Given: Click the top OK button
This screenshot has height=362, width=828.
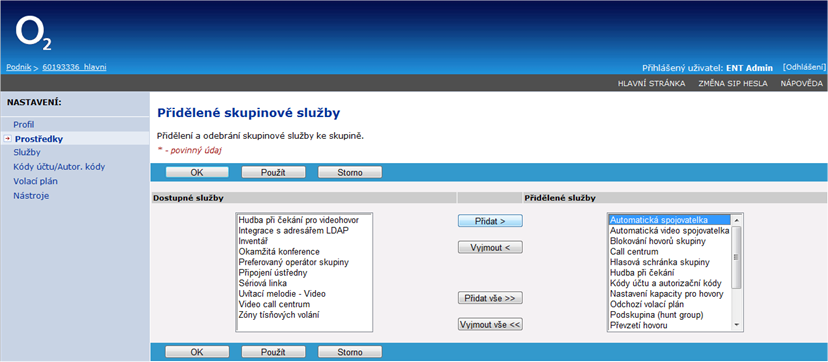Looking at the screenshot, I should pyautogui.click(x=197, y=172).
